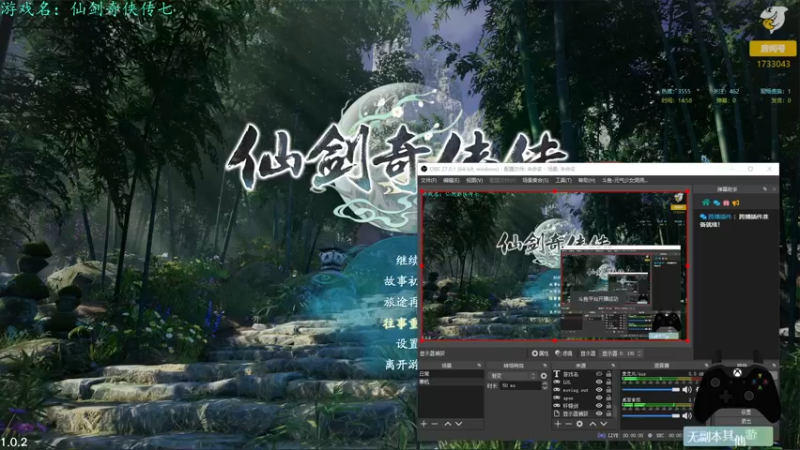The height and width of the screenshot is (450, 800).
Task: Lock the moving out source
Action: pos(608,390)
